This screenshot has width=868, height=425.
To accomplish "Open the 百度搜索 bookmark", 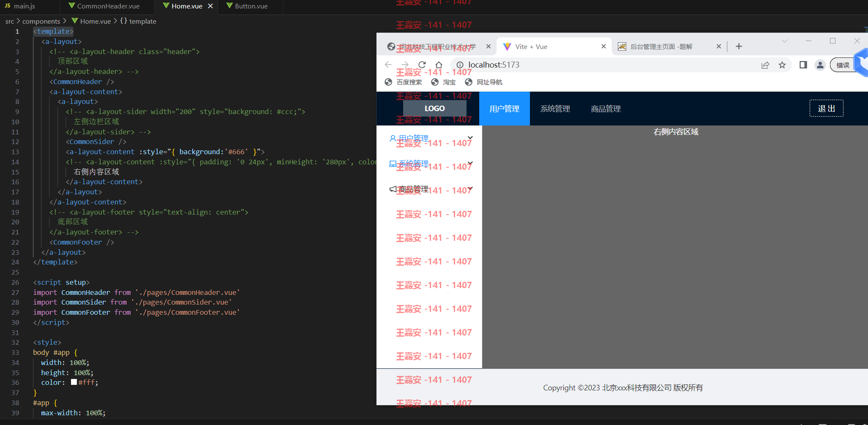I will [404, 82].
